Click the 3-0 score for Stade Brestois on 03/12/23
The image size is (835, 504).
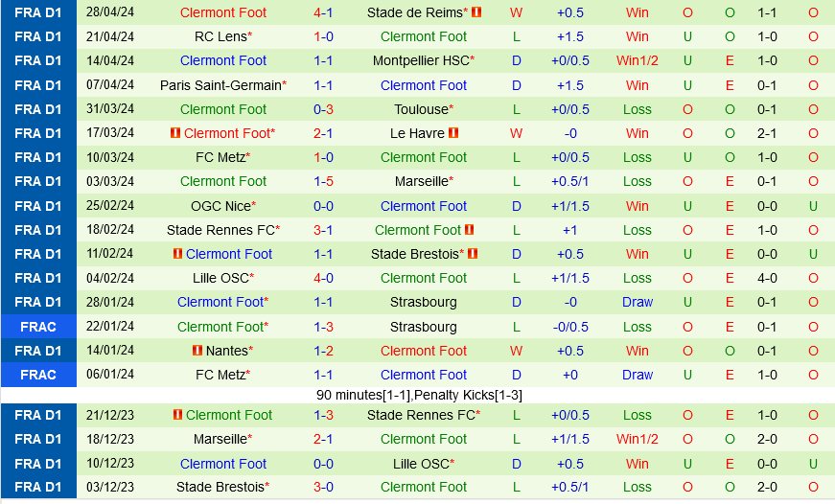point(324,487)
